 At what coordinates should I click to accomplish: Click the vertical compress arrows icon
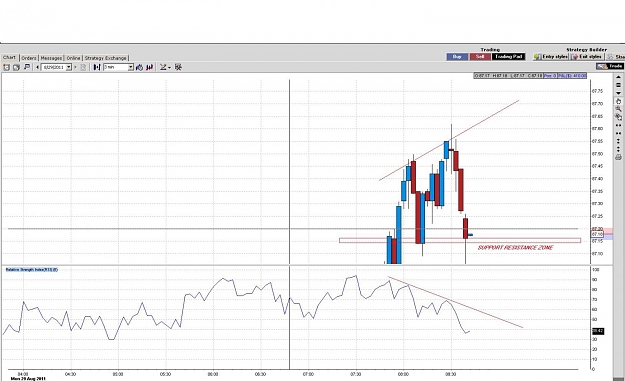point(619,149)
